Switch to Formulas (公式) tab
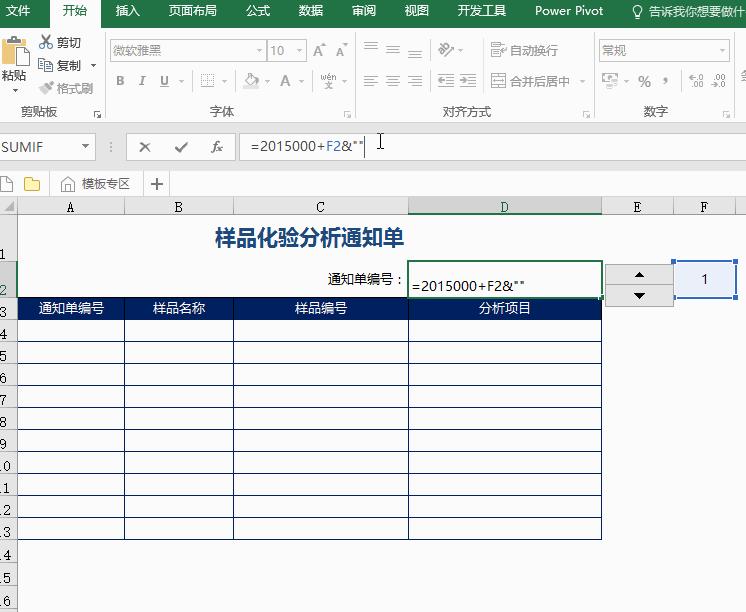 click(x=258, y=10)
